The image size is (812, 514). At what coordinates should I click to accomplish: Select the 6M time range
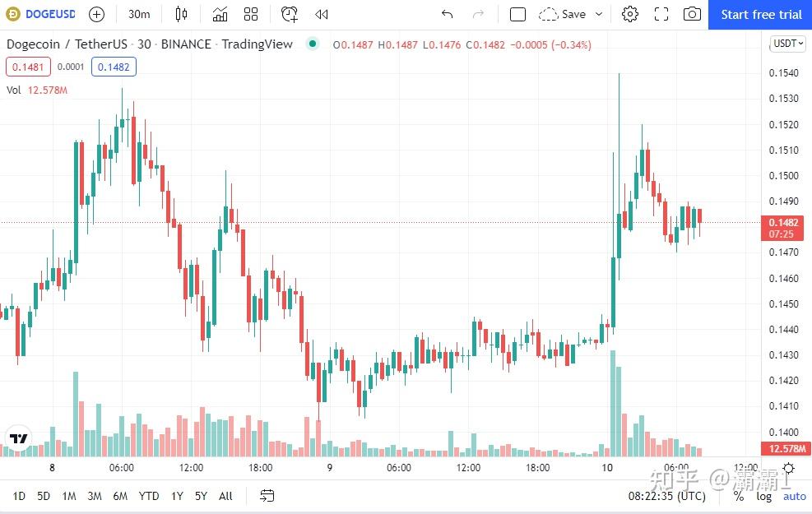(x=120, y=496)
